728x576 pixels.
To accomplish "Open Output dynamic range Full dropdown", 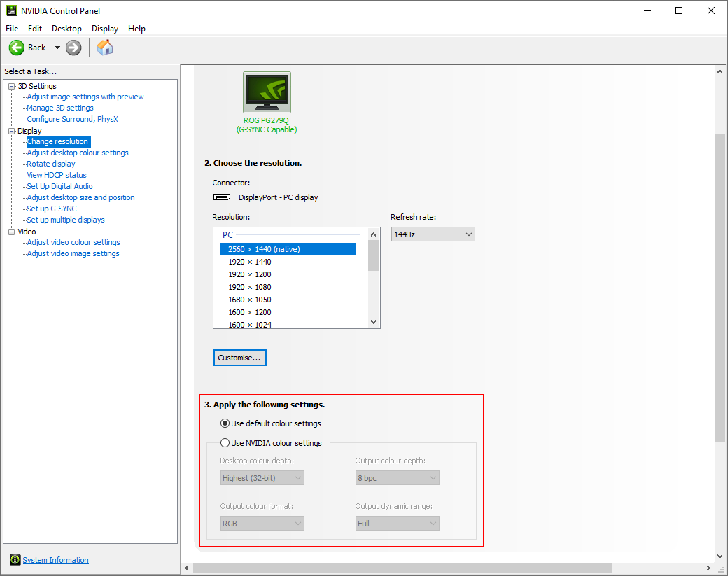I will (x=398, y=524).
